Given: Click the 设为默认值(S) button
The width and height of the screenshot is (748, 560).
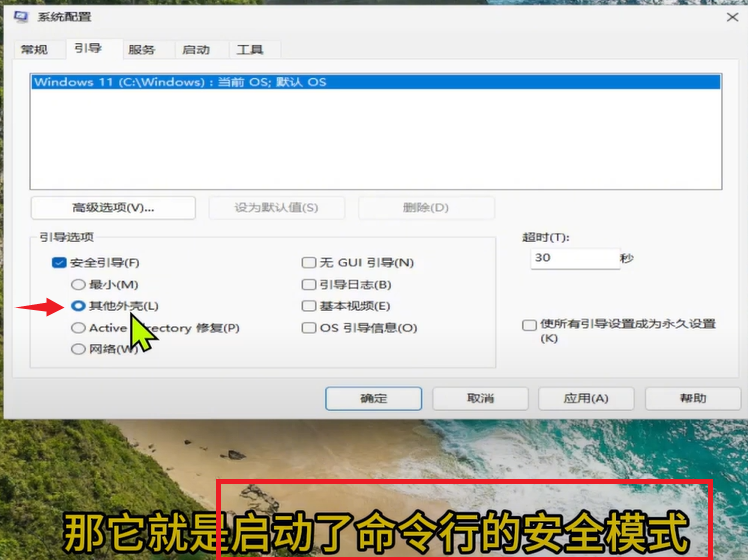Looking at the screenshot, I should 276,207.
